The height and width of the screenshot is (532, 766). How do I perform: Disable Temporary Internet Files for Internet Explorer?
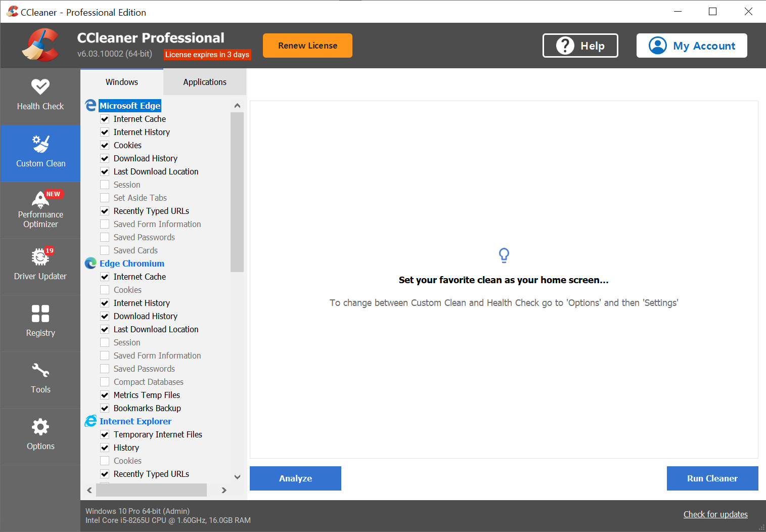pyautogui.click(x=105, y=434)
